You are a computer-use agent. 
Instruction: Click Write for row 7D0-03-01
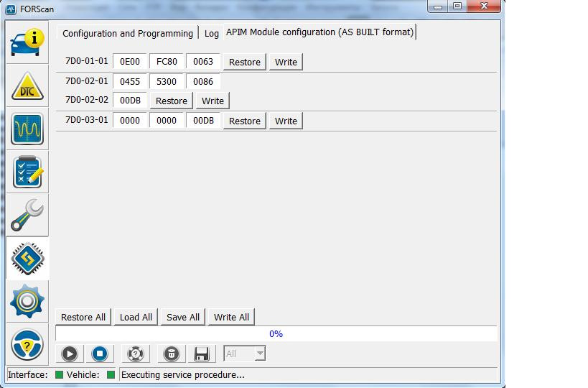click(x=286, y=121)
